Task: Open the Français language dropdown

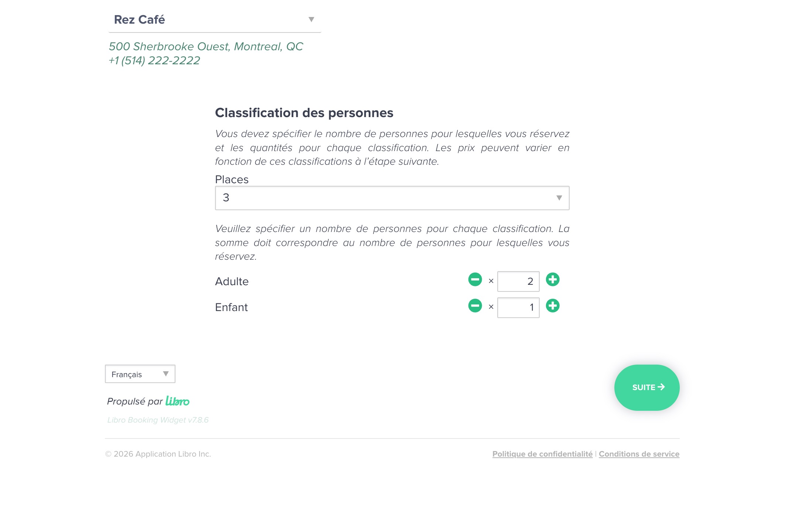Action: coord(140,374)
